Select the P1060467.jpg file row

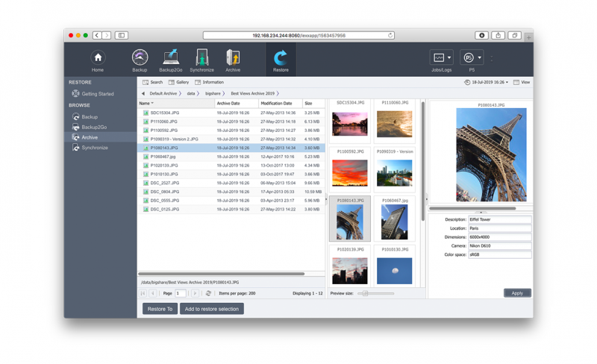pyautogui.click(x=231, y=157)
